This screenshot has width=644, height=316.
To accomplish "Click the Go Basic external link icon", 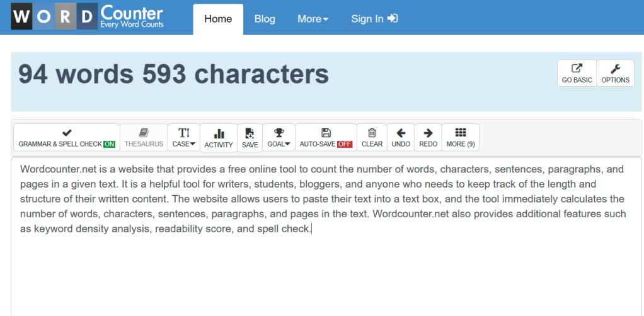I will [x=577, y=69].
